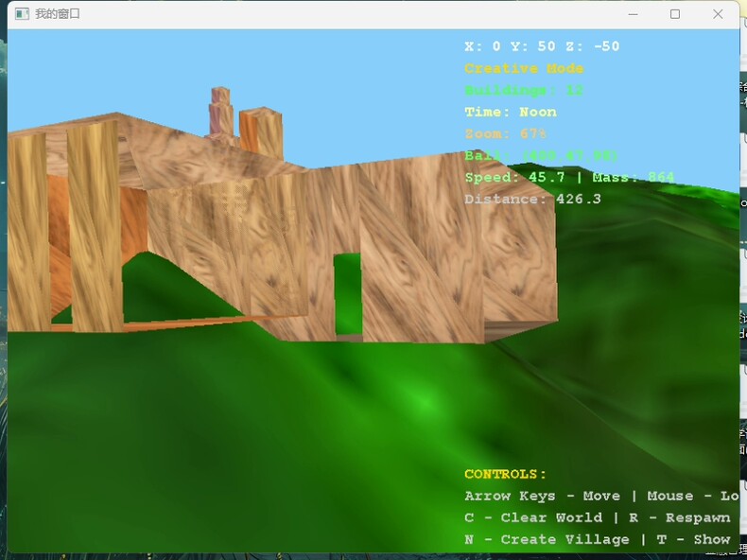The height and width of the screenshot is (560, 747).
Task: Click the Distance readout
Action: click(532, 199)
